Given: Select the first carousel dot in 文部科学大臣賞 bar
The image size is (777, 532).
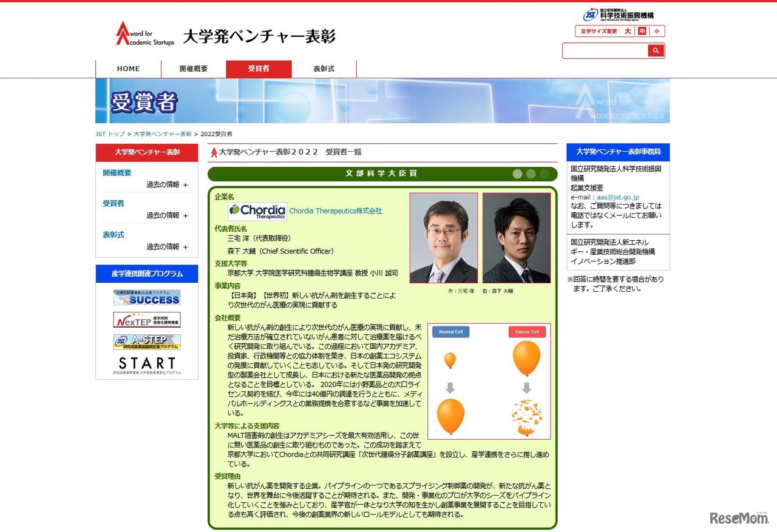Looking at the screenshot, I should point(517,174).
